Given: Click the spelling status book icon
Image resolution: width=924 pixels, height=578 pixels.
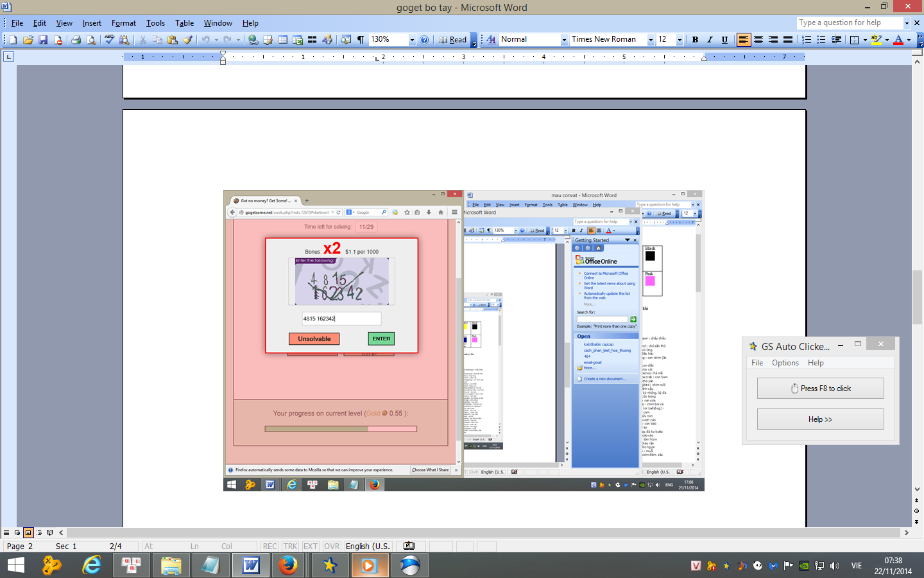Looking at the screenshot, I should click(x=409, y=546).
